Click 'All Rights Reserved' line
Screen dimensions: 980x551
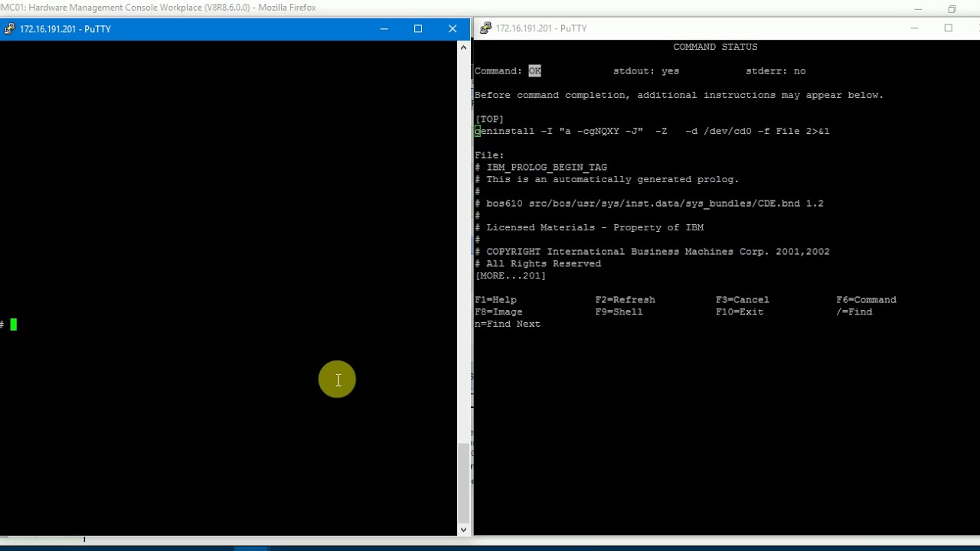click(537, 264)
